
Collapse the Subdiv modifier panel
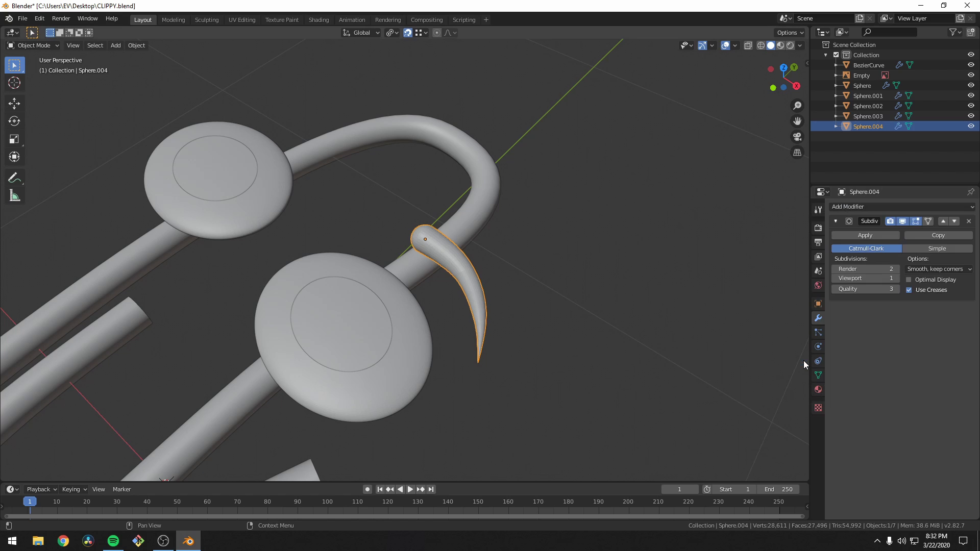click(x=836, y=221)
